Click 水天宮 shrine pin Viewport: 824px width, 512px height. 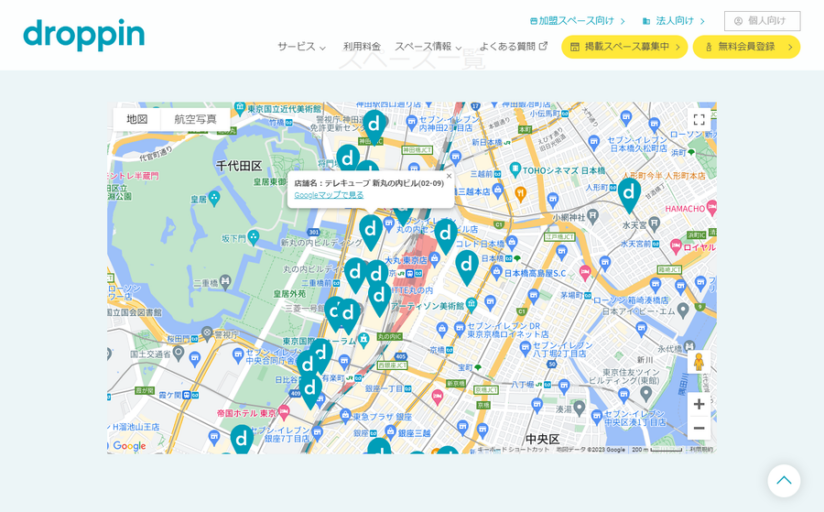654,223
